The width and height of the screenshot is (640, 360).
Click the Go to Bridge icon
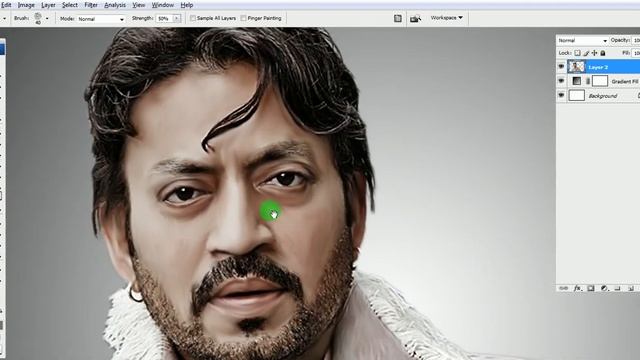(416, 18)
